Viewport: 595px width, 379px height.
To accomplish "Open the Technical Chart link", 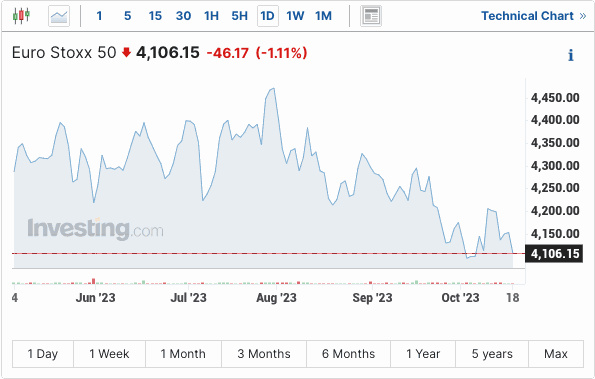I will coord(534,16).
